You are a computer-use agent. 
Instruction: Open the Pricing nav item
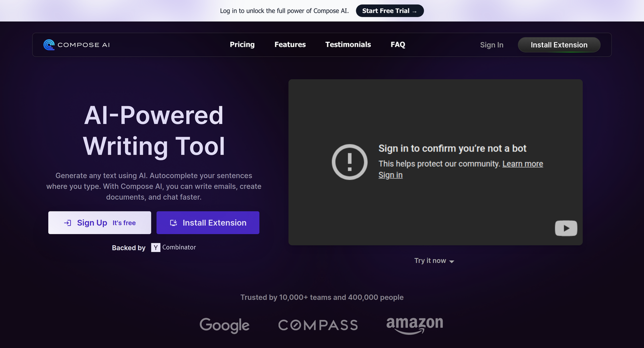[x=242, y=44]
